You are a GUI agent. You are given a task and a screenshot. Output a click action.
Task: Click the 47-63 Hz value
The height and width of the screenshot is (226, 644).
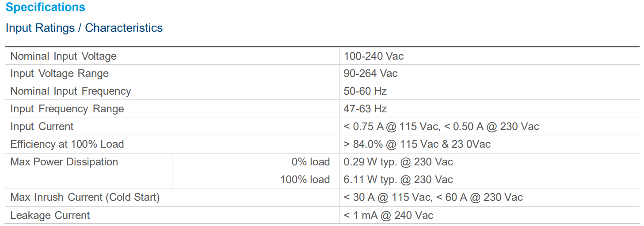[x=365, y=109]
